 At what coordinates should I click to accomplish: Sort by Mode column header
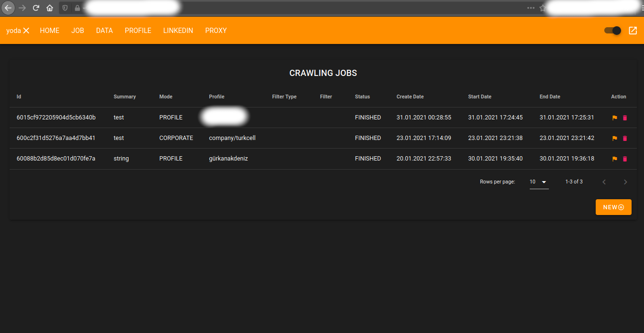[x=166, y=97]
